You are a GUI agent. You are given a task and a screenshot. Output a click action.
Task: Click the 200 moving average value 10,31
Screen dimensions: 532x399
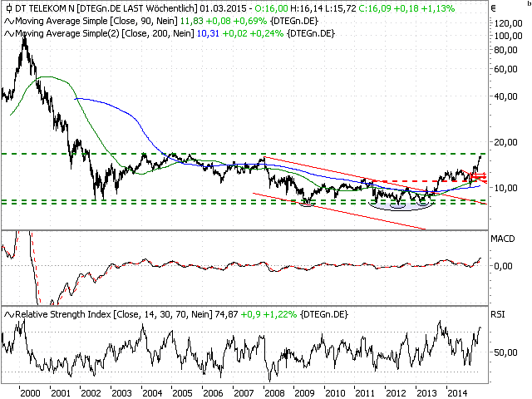(x=208, y=33)
